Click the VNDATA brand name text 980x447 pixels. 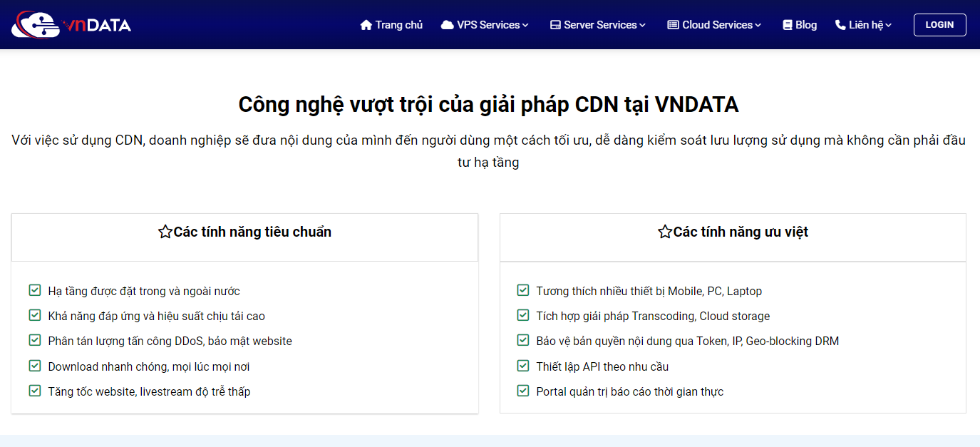pyautogui.click(x=98, y=26)
